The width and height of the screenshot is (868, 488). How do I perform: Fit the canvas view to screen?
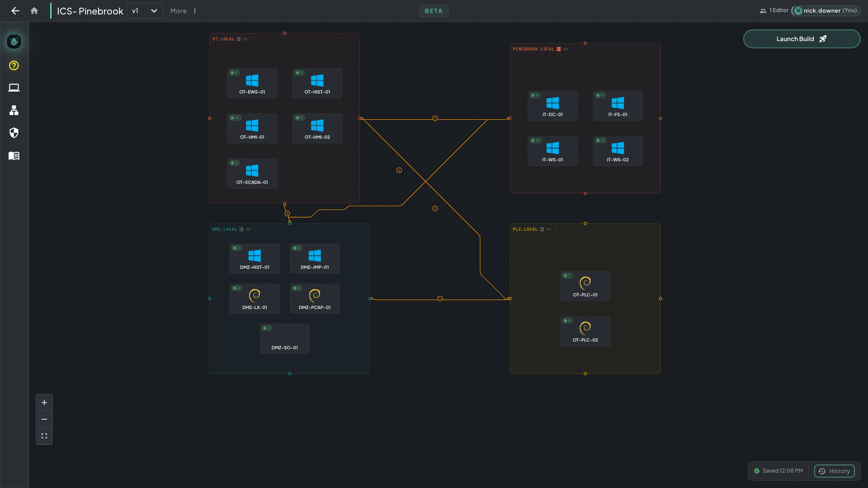tap(44, 436)
